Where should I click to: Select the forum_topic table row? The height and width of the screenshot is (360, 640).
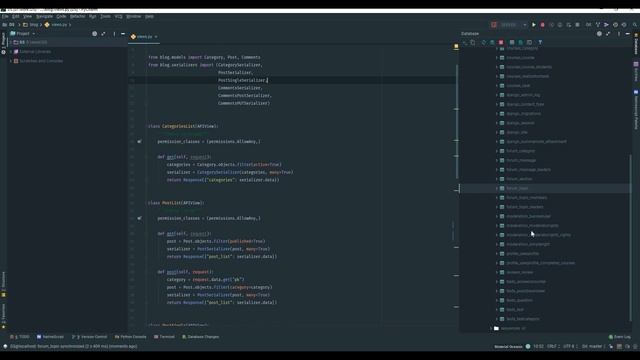point(545,189)
